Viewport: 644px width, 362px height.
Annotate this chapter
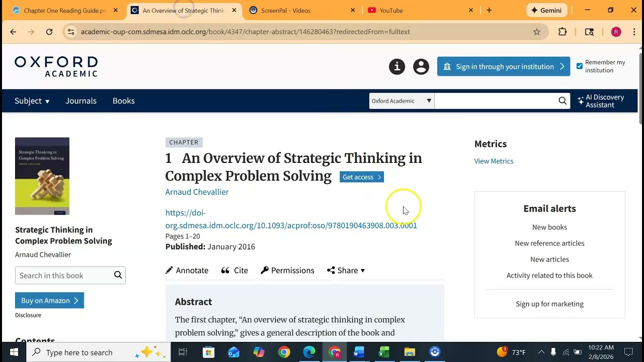(x=187, y=270)
